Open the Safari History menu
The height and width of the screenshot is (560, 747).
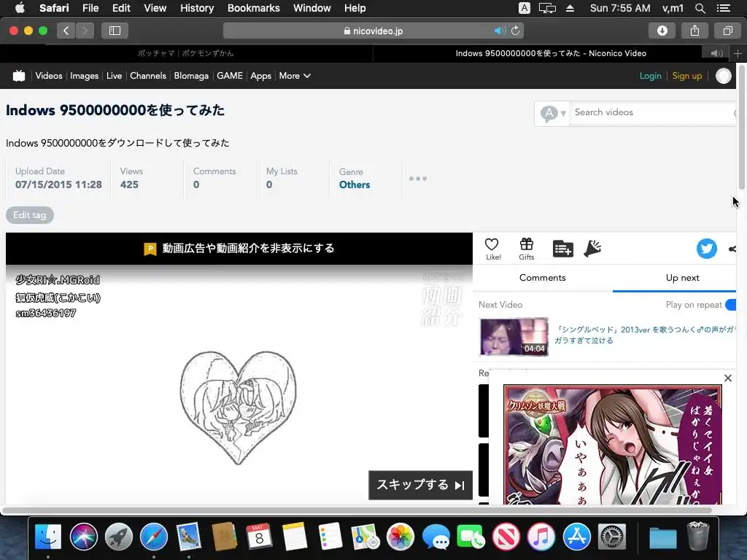[197, 8]
